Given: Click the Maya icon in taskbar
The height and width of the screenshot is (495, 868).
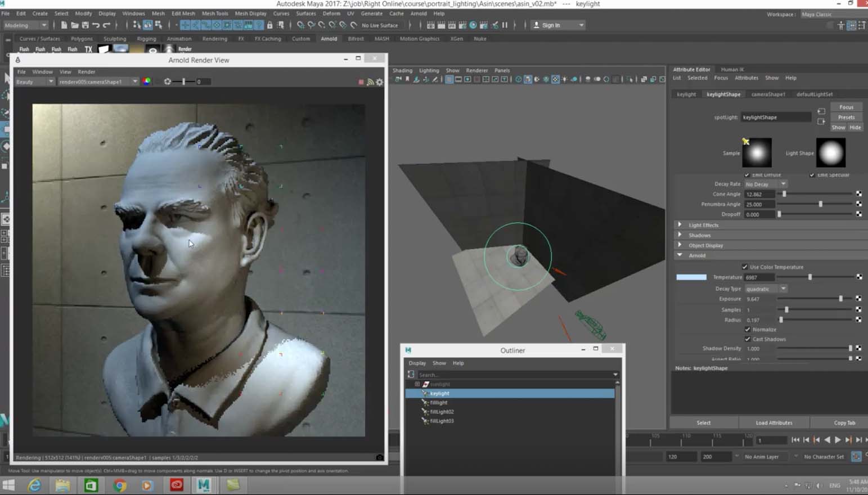Looking at the screenshot, I should click(204, 485).
